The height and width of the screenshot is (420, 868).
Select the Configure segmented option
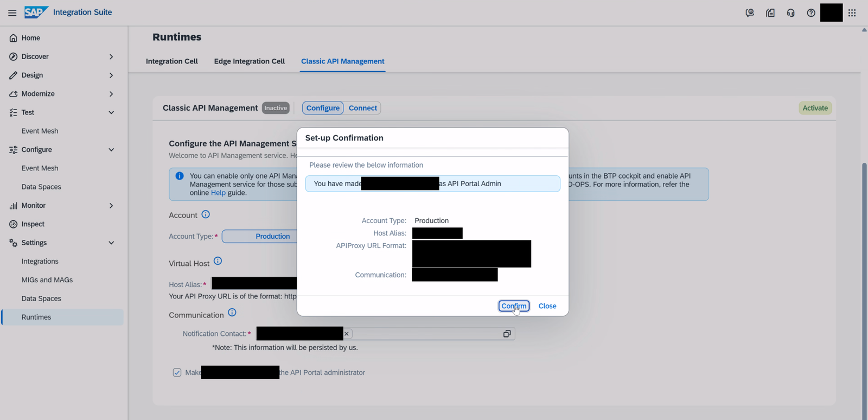tap(323, 108)
